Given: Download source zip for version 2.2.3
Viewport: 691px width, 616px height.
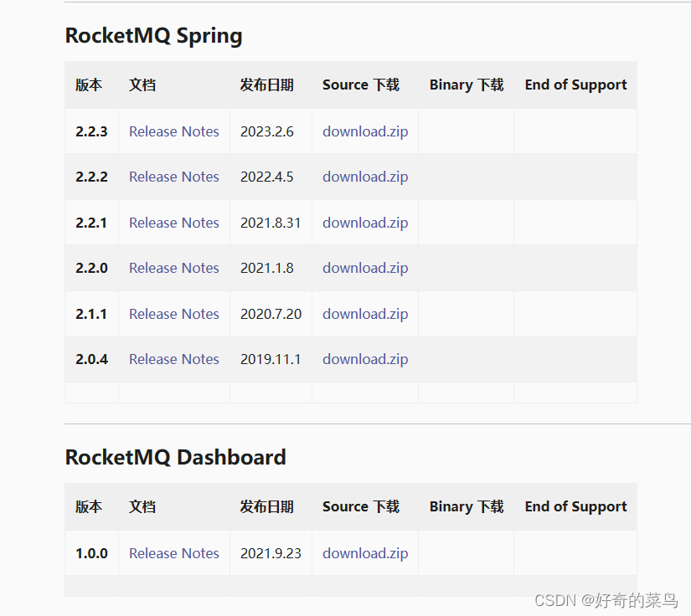Looking at the screenshot, I should tap(364, 131).
